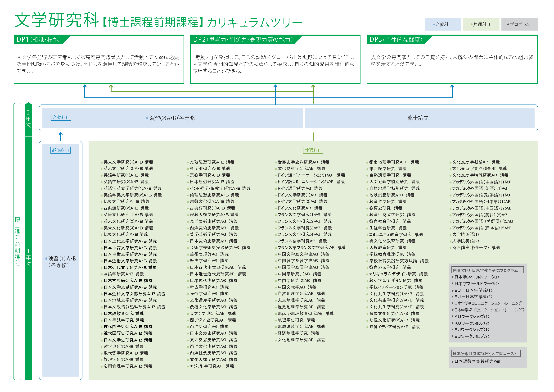Click the blue 必修科目 legend box
Viewport: 554px width, 392px height.
(444, 24)
